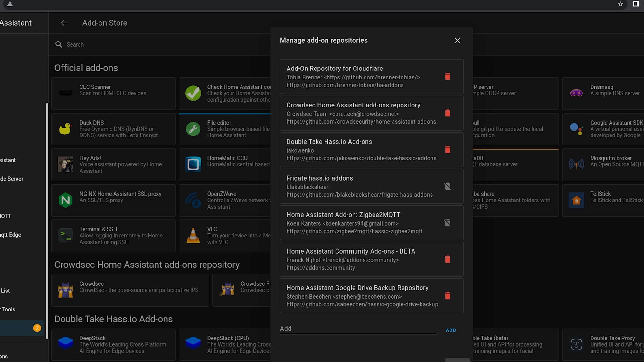
Task: Click the Duck DNS card text
Action: click(x=118, y=129)
